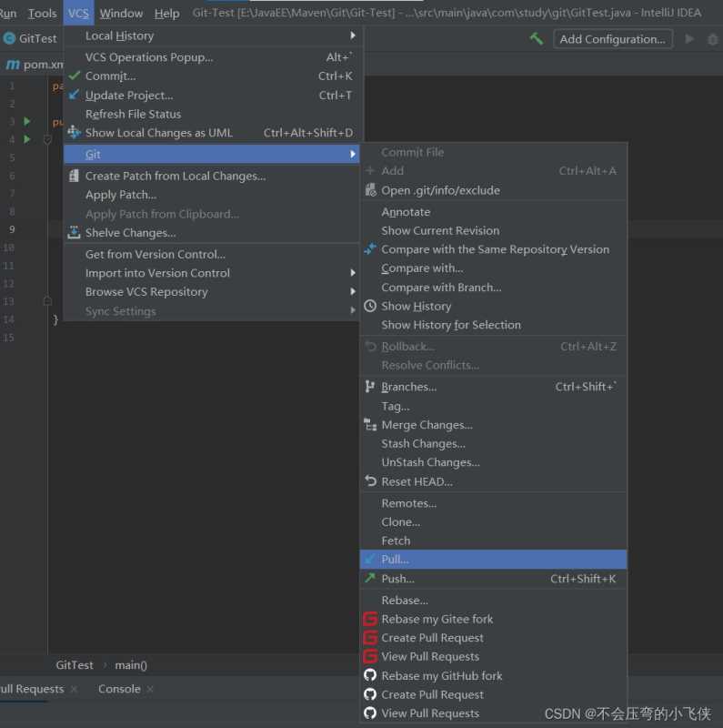Click the blue arrow icon next to Update Project
The image size is (723, 728).
[74, 96]
